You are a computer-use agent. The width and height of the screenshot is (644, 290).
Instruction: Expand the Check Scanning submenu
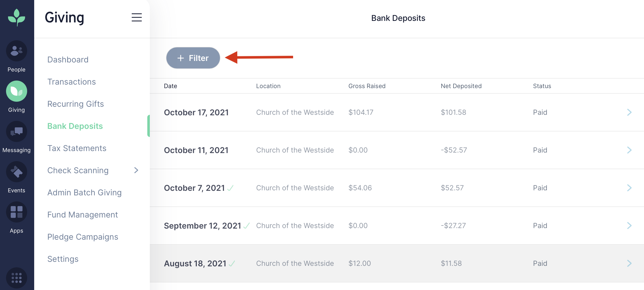[x=136, y=170]
